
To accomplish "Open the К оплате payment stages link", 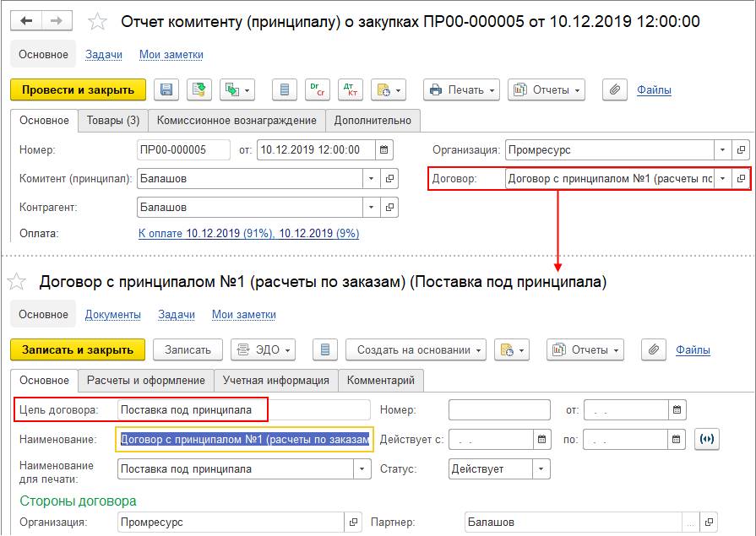I will [x=249, y=234].
